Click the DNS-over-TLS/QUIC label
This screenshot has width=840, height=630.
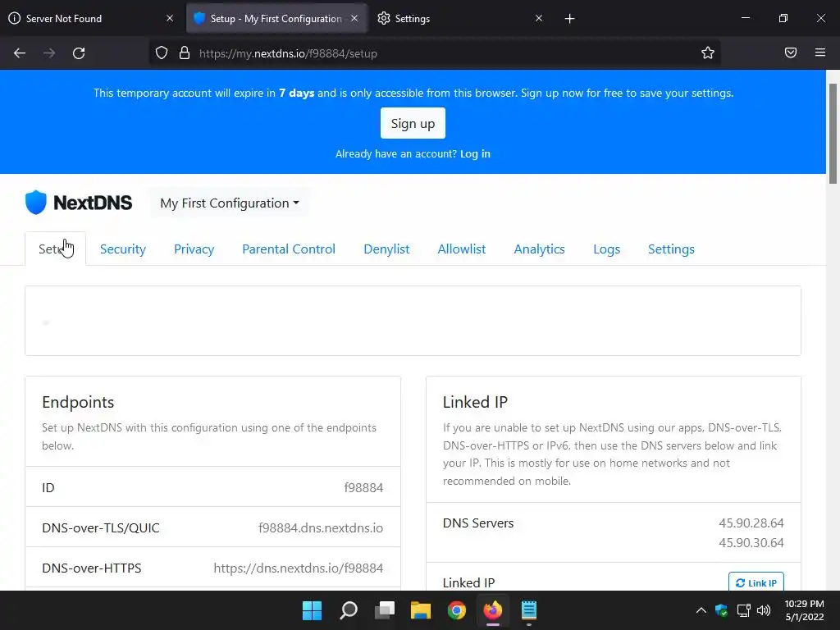pyautogui.click(x=101, y=527)
